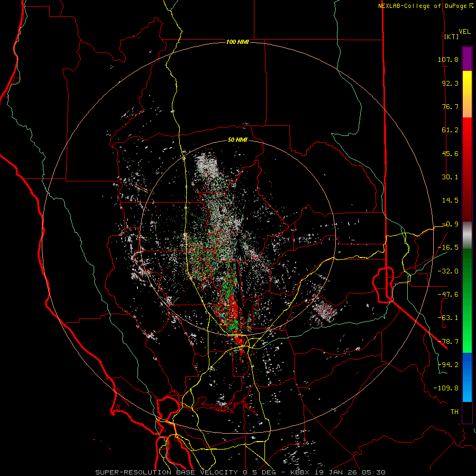Click the 14.5 velocity scale value

[x=450, y=200]
